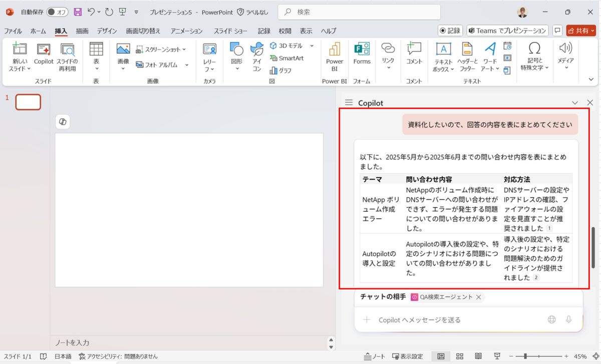Open the ファイル menu
Image resolution: width=601 pixels, height=364 pixels.
(13, 31)
